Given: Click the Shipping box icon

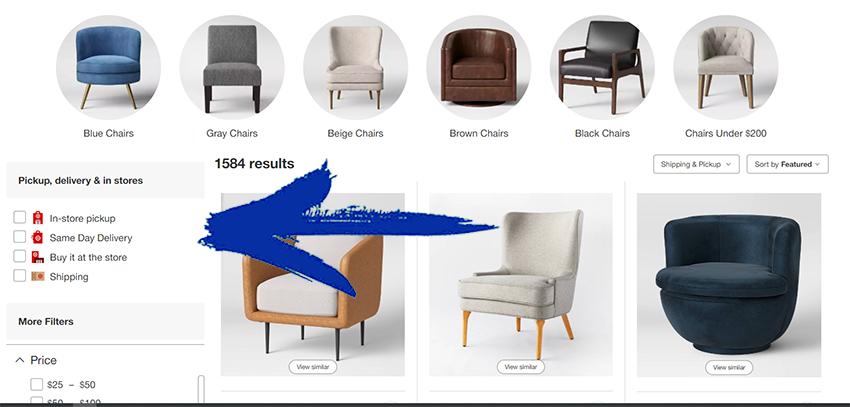Looking at the screenshot, I should point(37,276).
